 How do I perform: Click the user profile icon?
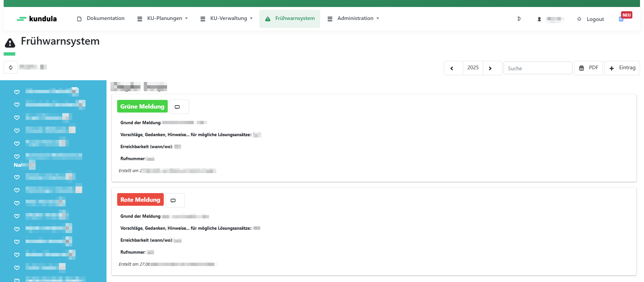coord(539,19)
